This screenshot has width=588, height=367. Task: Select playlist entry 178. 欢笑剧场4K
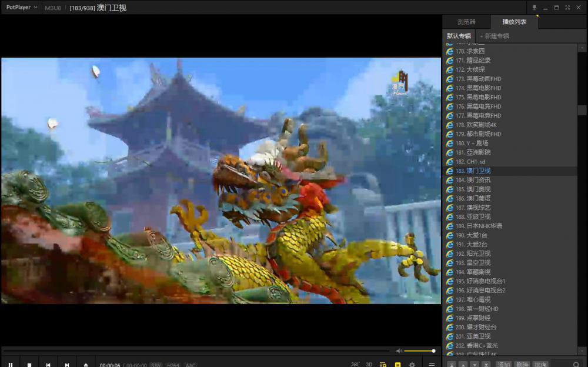[511, 125]
